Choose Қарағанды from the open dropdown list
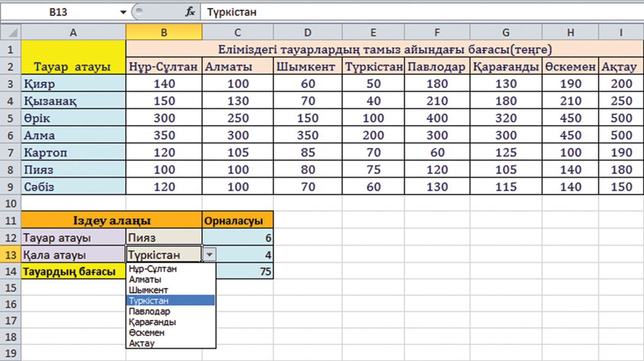Image resolution: width=644 pixels, height=361 pixels. [x=171, y=322]
